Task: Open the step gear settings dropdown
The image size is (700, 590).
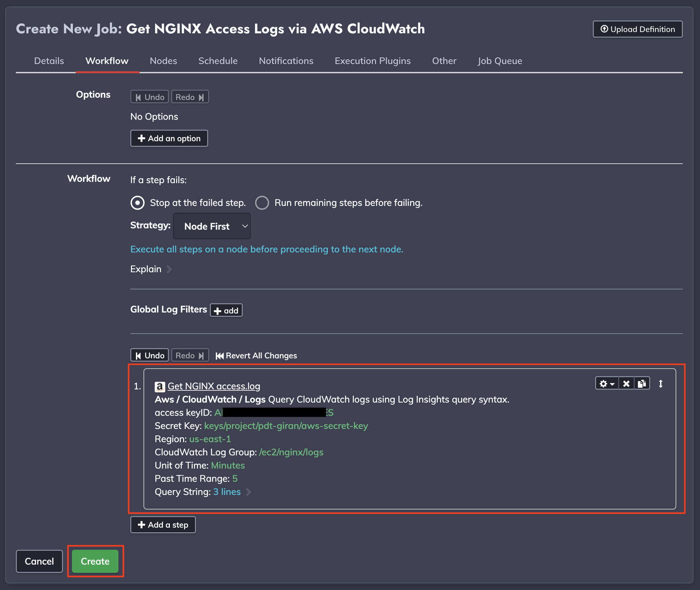Action: (607, 384)
